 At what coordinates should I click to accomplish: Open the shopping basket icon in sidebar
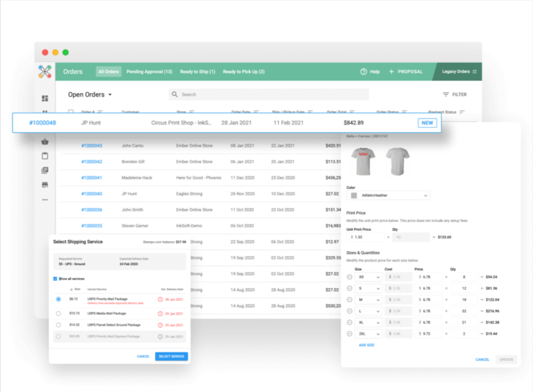click(45, 142)
